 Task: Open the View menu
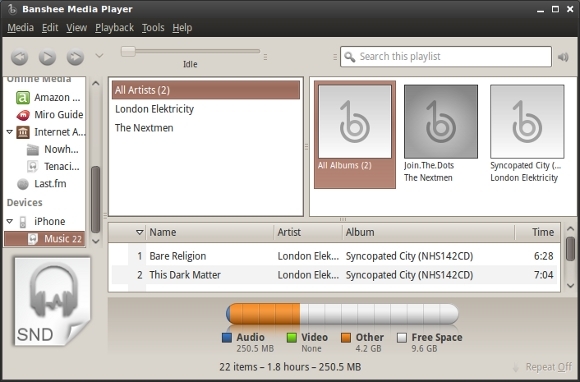(x=77, y=28)
